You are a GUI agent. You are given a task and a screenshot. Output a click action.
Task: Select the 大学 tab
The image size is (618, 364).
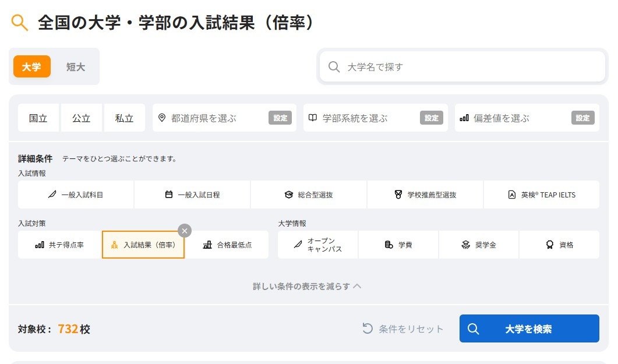[31, 66]
